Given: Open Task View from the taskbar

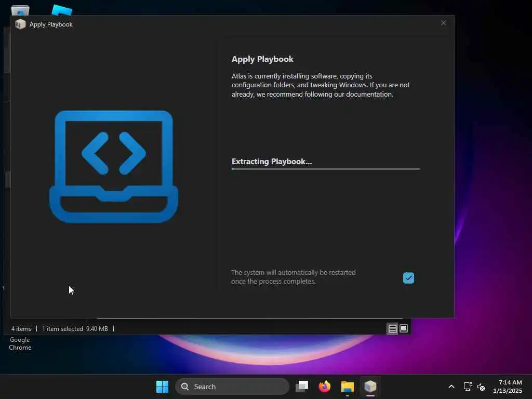Looking at the screenshot, I should pos(302,387).
